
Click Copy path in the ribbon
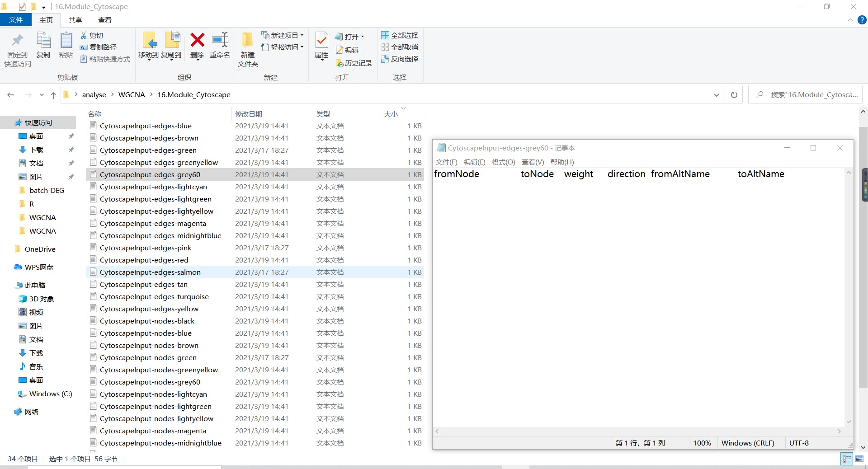[98, 47]
